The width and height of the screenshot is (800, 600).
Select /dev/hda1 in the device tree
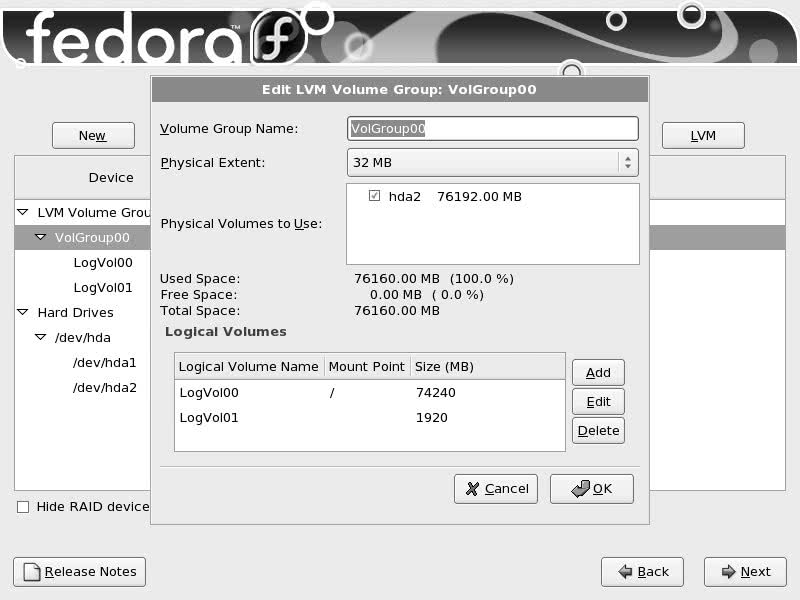(x=105, y=363)
